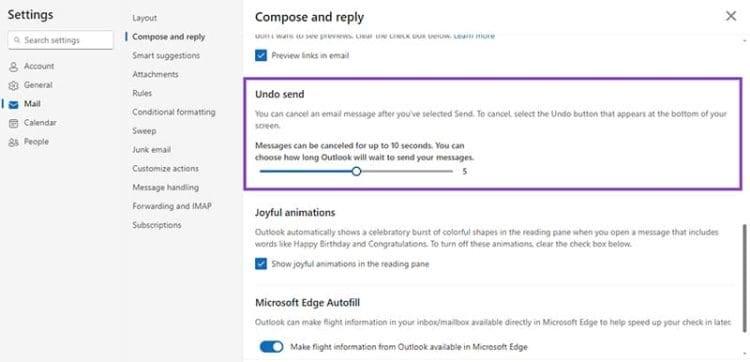Open the Layout settings section
Viewport: 750px width, 362px height.
click(144, 18)
